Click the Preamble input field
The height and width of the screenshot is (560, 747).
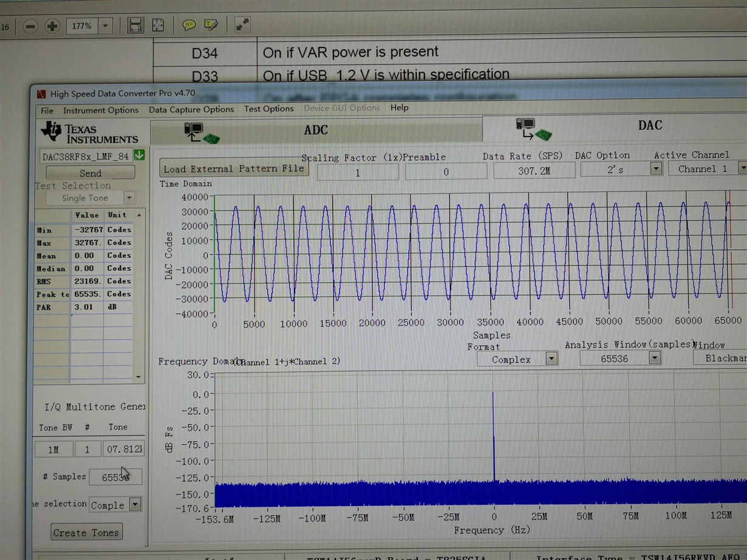coord(446,172)
